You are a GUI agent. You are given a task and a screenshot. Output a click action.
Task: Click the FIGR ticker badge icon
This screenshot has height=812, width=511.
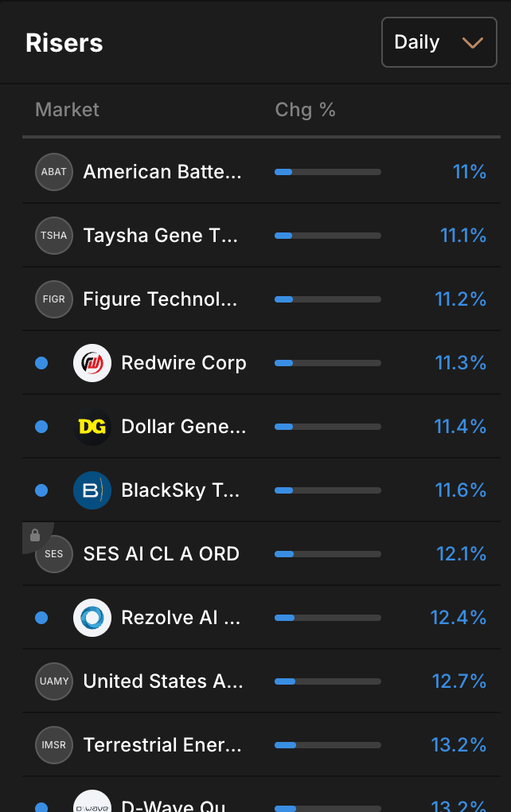54,299
